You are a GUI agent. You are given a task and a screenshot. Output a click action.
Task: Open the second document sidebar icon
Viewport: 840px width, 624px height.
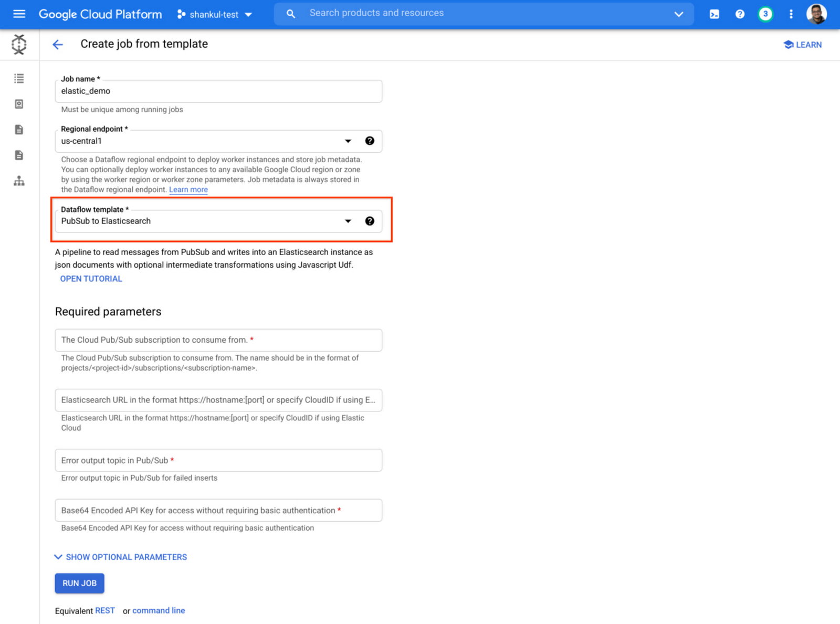pos(19,155)
